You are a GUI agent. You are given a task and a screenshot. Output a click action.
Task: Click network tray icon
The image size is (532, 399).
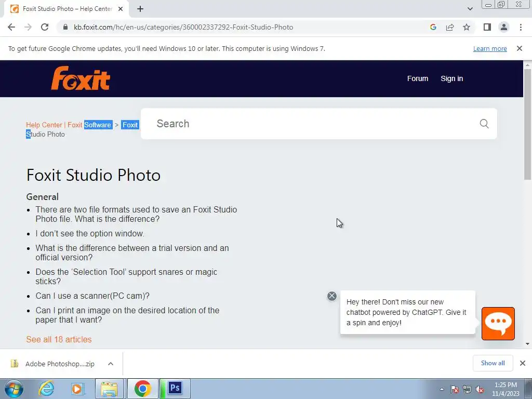point(467,389)
